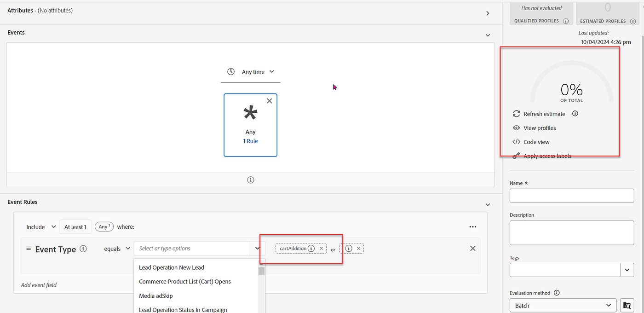The height and width of the screenshot is (313, 644).
Task: Click the Estimated Profiles info icon
Action: coord(633,21)
